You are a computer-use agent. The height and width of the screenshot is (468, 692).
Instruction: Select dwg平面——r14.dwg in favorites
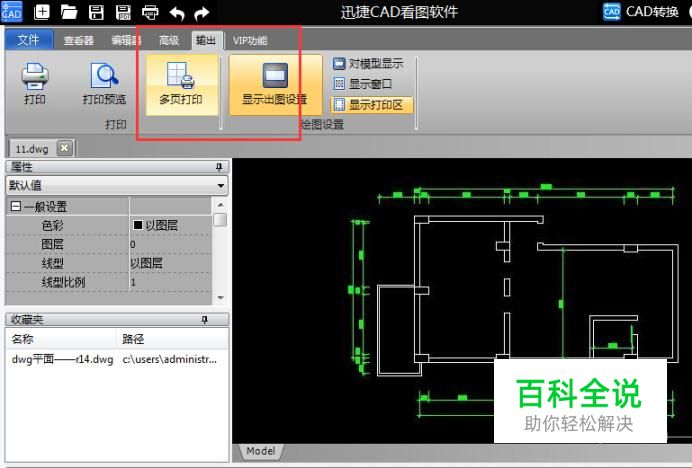tap(62, 360)
